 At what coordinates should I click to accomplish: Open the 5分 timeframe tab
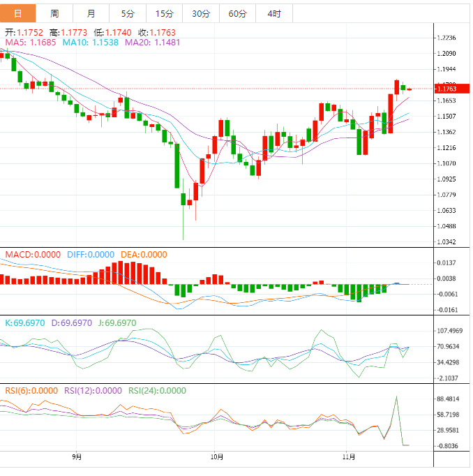(x=128, y=14)
